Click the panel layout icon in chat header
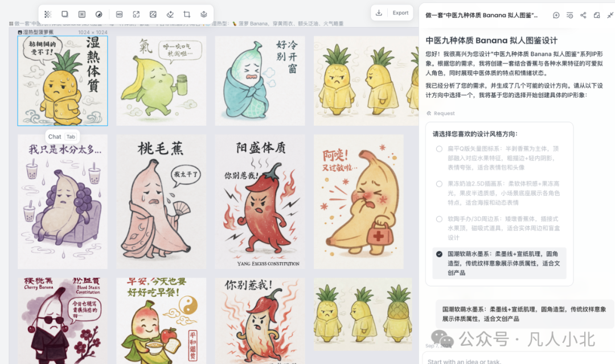Viewport: 615px width, 364px height. 597,15
